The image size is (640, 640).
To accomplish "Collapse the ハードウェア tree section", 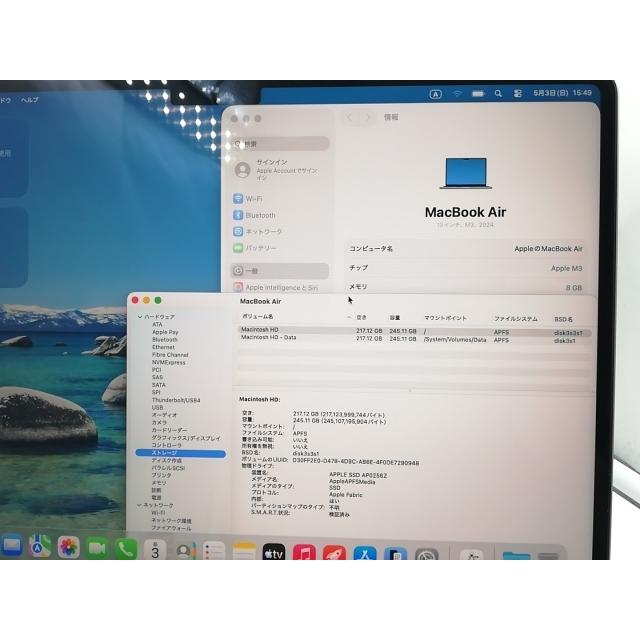I will 140,317.
